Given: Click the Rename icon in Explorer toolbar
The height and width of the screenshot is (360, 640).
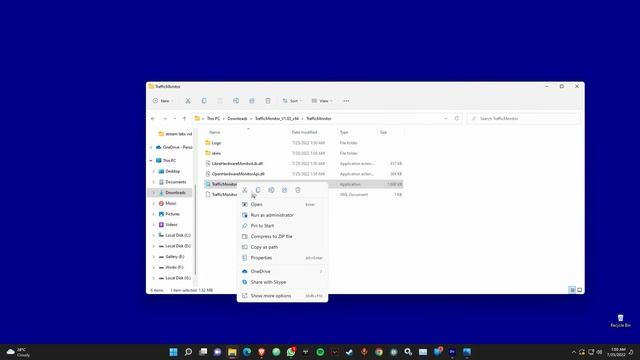Looking at the screenshot, I should point(236,101).
